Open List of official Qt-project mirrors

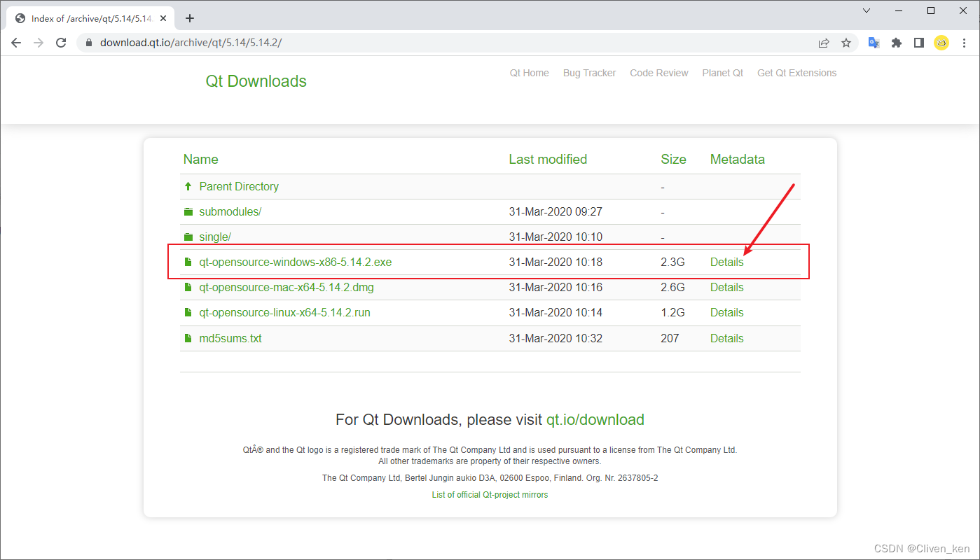[490, 495]
